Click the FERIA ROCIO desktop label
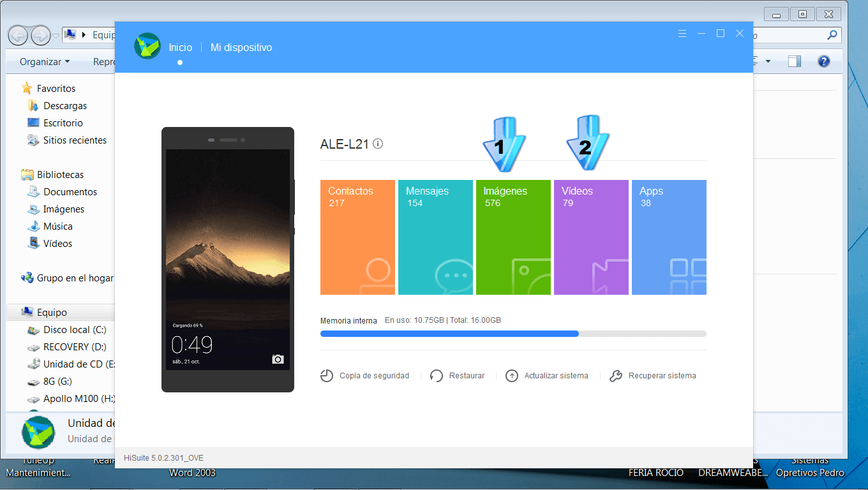Image resolution: width=868 pixels, height=490 pixels. click(656, 473)
